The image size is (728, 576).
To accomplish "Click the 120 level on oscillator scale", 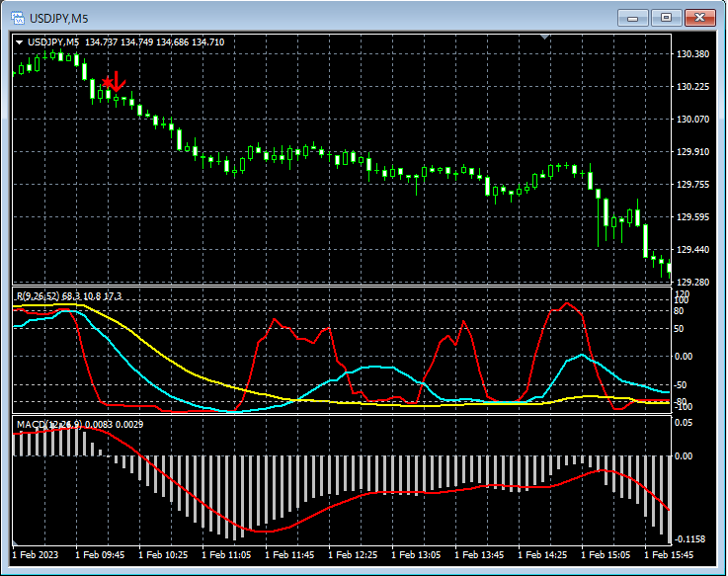I will pos(681,294).
